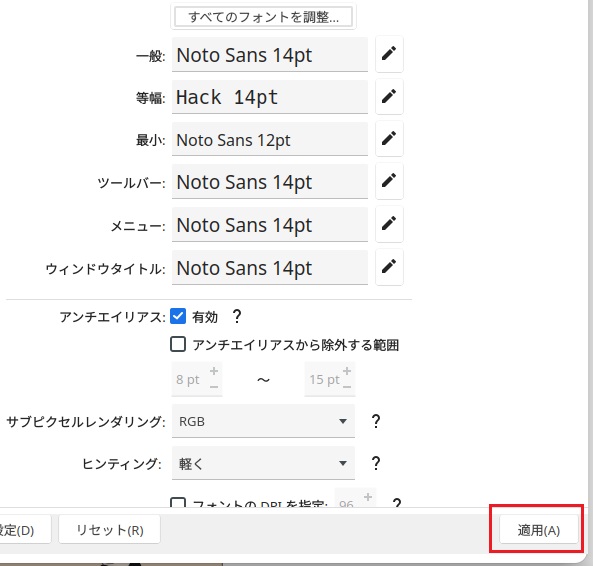Image resolution: width=593 pixels, height=566 pixels.
Task: Enable the フォントの DPI を指定 checkbox
Action: (178, 503)
